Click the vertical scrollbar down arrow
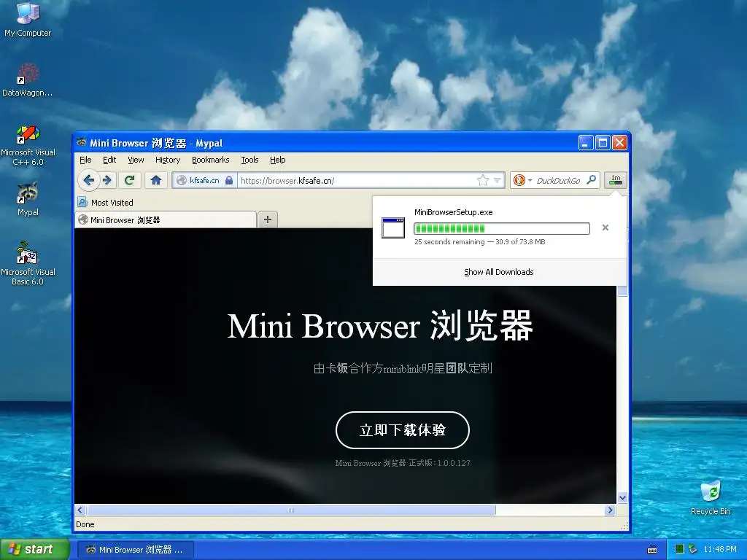This screenshot has width=747, height=560. pos(622,497)
